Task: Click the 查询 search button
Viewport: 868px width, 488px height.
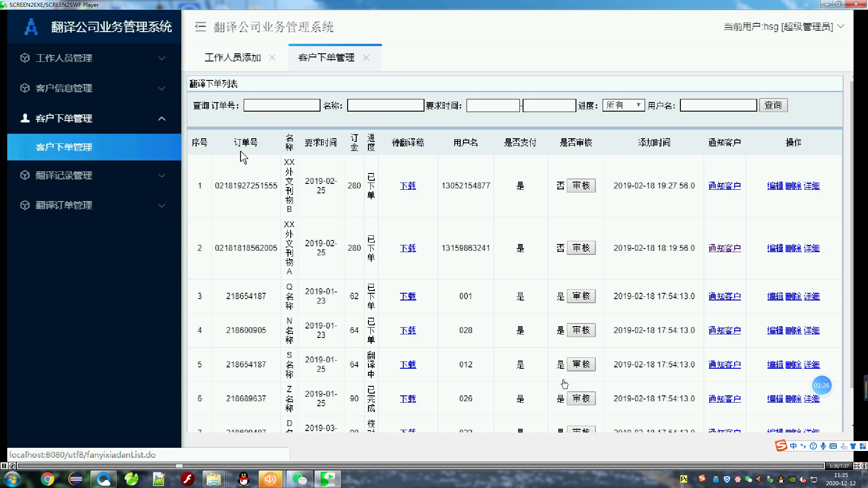Action: point(773,105)
